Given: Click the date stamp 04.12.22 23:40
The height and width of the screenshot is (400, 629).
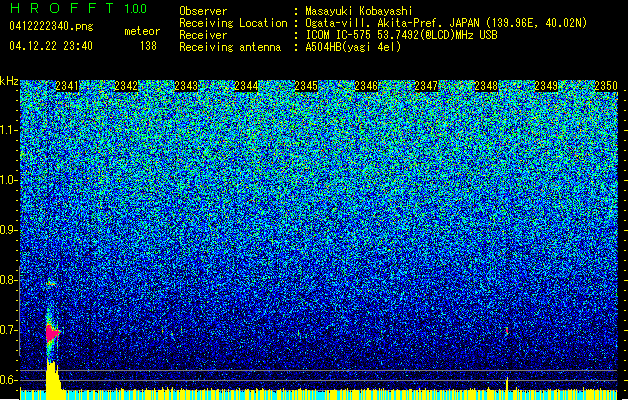Looking at the screenshot, I should (51, 46).
